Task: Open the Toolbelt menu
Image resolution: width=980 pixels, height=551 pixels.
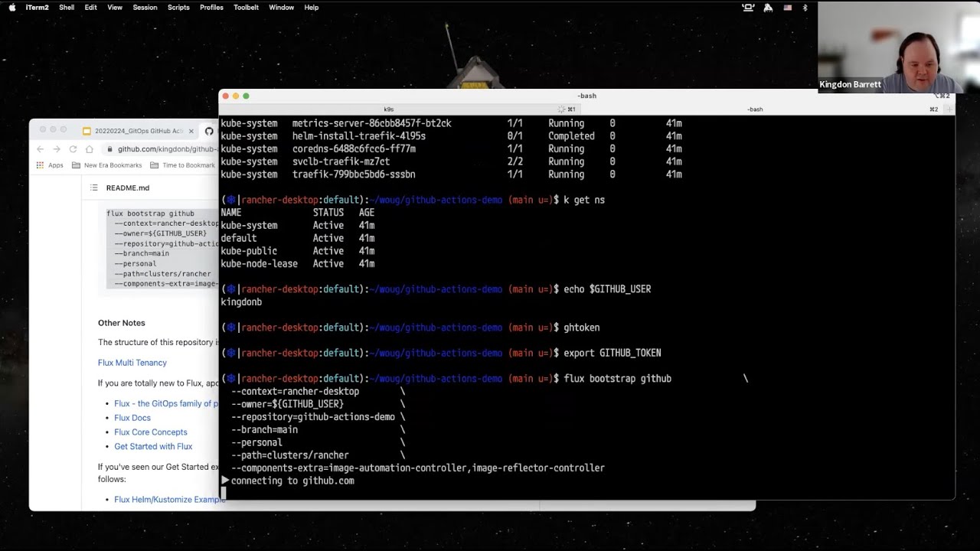Action: [246, 7]
